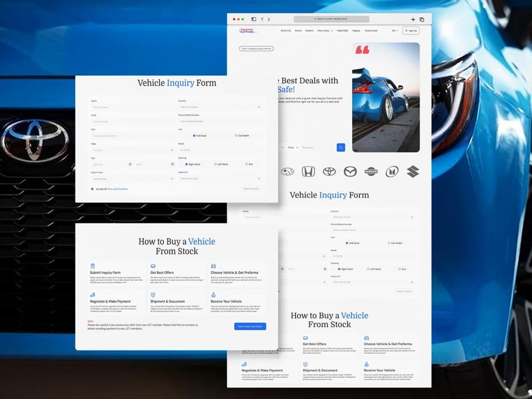Click the Submit Inquiry Form clipboard icon in the front card
The width and height of the screenshot is (532, 399).
93,266
